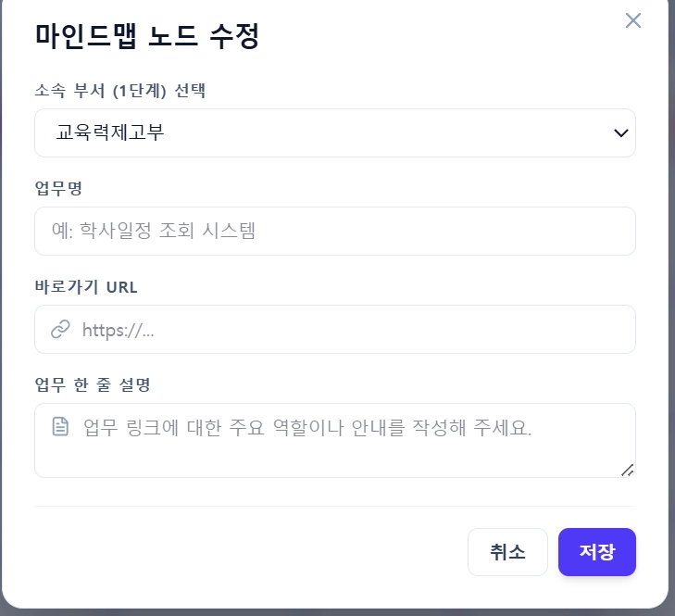Click the 업무 한 줄 설명 label

pyautogui.click(x=93, y=384)
